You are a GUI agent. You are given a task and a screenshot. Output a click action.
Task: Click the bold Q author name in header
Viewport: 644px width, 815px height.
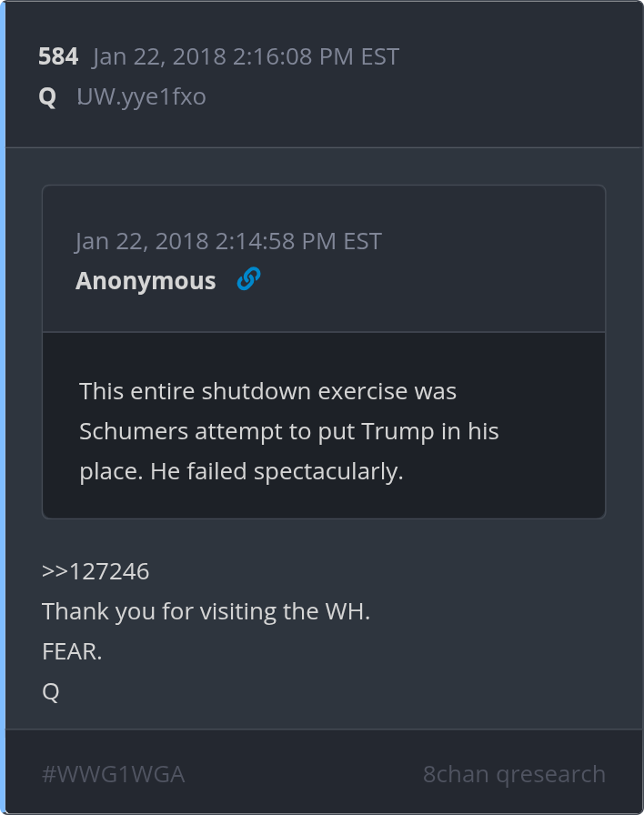pyautogui.click(x=47, y=96)
